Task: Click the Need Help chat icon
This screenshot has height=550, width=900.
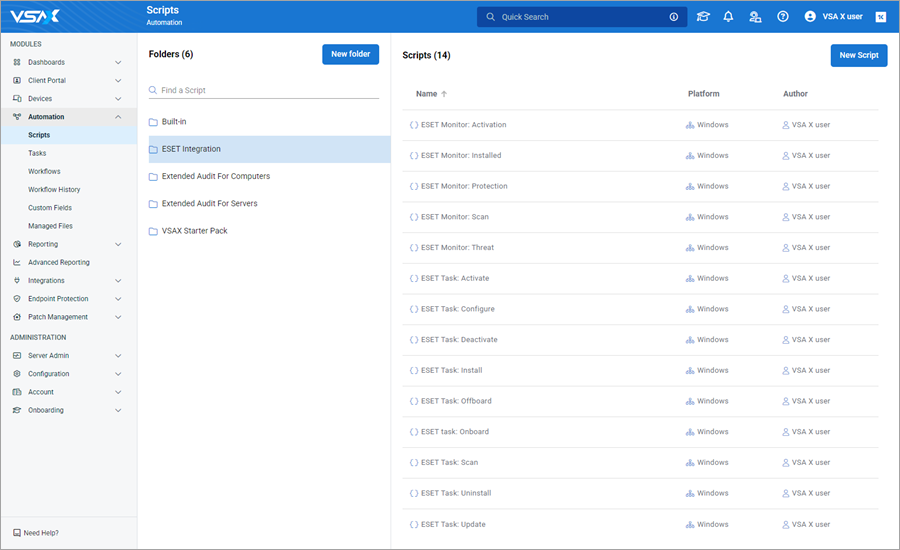Action: [17, 533]
